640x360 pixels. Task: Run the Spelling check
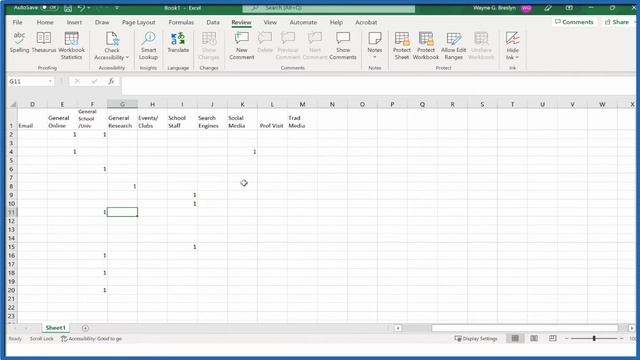point(19,42)
